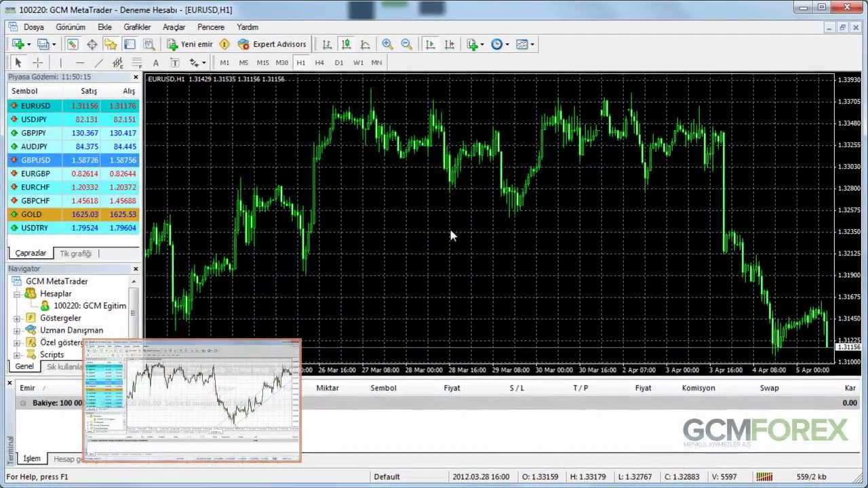Open the Araçlar menu
The width and height of the screenshot is (868, 488).
pos(174,27)
